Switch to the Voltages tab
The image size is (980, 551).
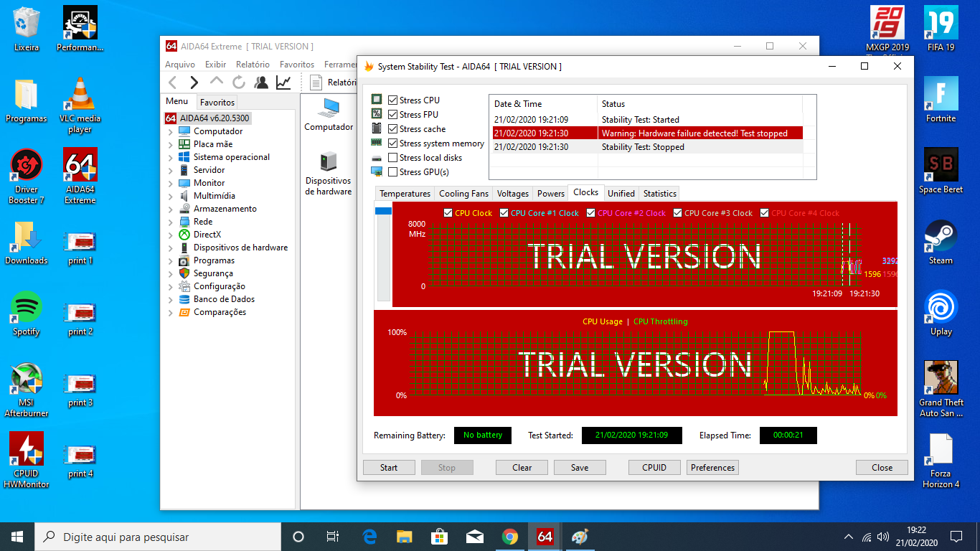point(513,194)
